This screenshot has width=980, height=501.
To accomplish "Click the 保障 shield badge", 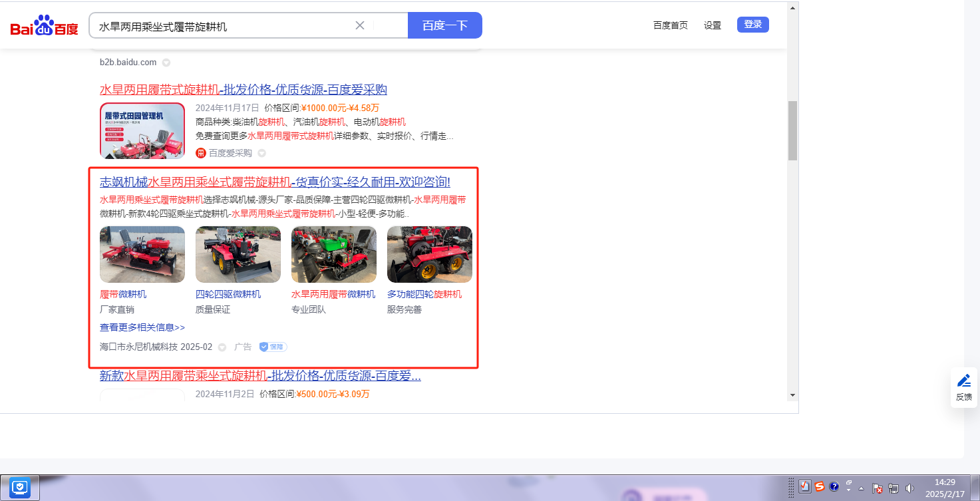I will coord(273,347).
